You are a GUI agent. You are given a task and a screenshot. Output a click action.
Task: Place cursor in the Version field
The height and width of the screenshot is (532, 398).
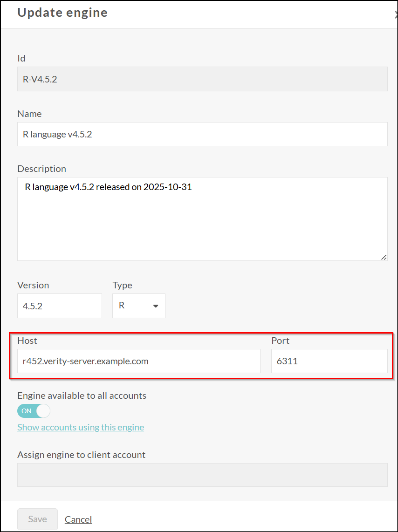click(x=60, y=306)
